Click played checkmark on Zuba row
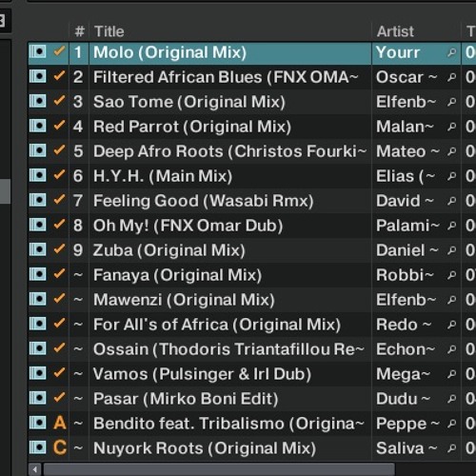Screen dimensions: 476x476 point(59,249)
